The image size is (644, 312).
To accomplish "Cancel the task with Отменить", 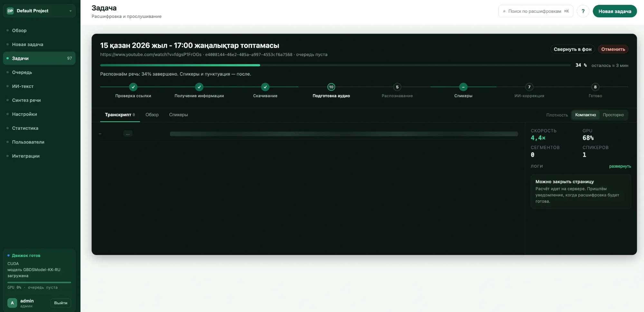I will [613, 49].
